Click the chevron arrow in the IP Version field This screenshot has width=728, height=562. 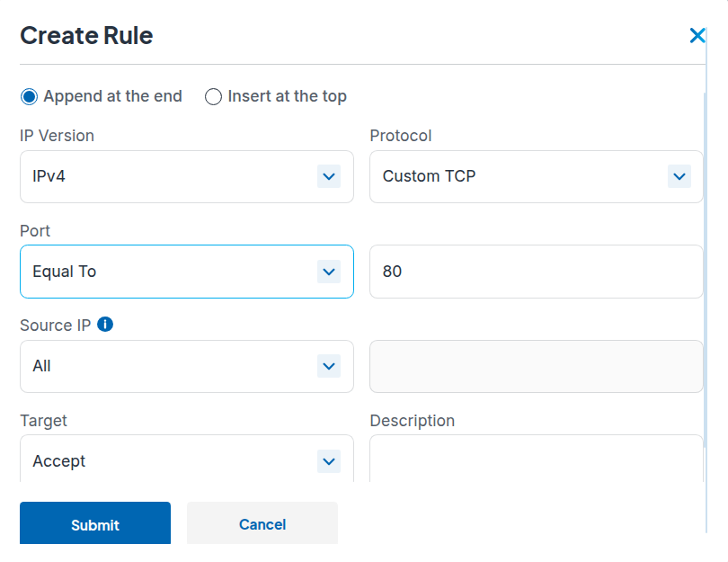pos(329,176)
